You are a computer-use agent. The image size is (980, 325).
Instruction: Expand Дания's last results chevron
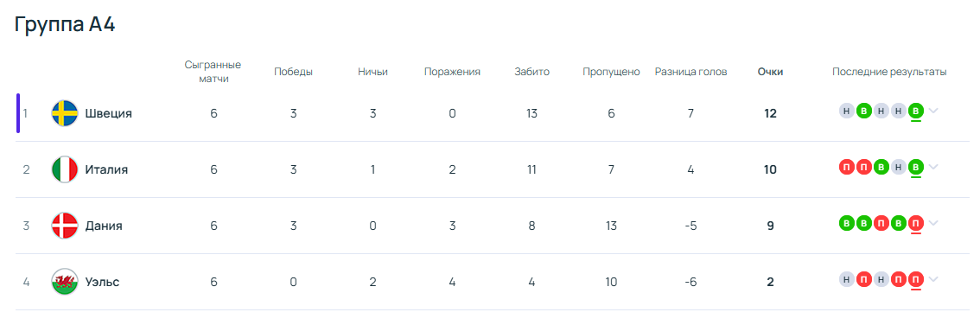[933, 223]
